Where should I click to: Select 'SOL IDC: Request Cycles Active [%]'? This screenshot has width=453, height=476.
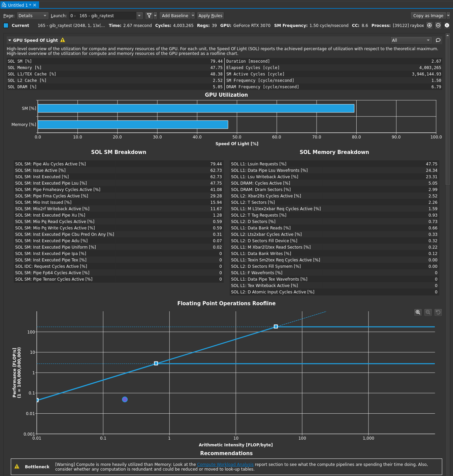[119, 266]
